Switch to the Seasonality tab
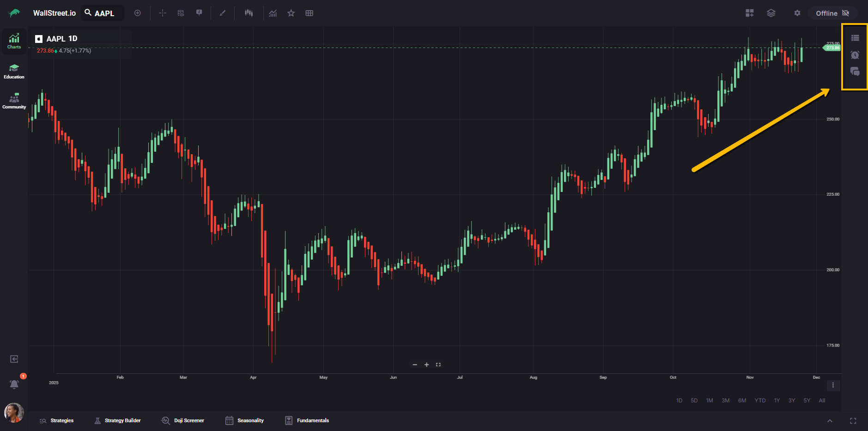868x431 pixels. coord(244,420)
